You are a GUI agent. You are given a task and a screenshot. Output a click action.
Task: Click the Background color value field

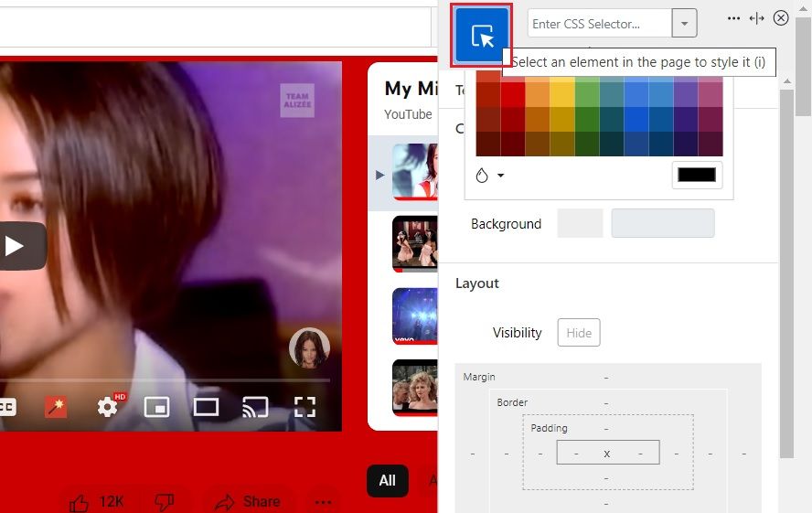[663, 224]
